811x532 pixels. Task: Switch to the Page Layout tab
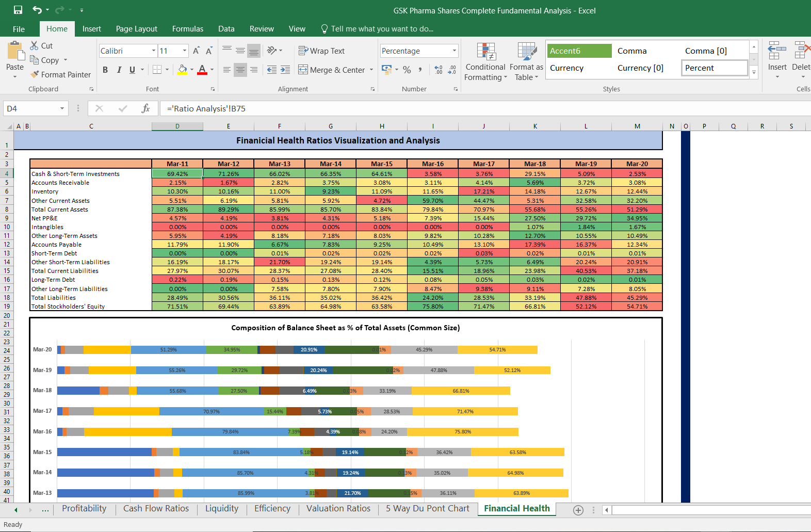pos(137,29)
